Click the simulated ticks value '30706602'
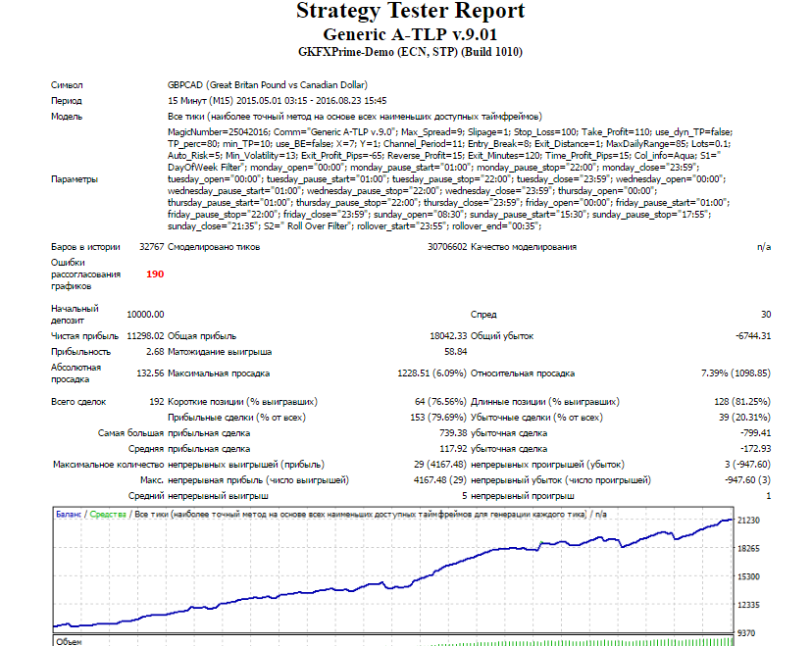 [447, 247]
